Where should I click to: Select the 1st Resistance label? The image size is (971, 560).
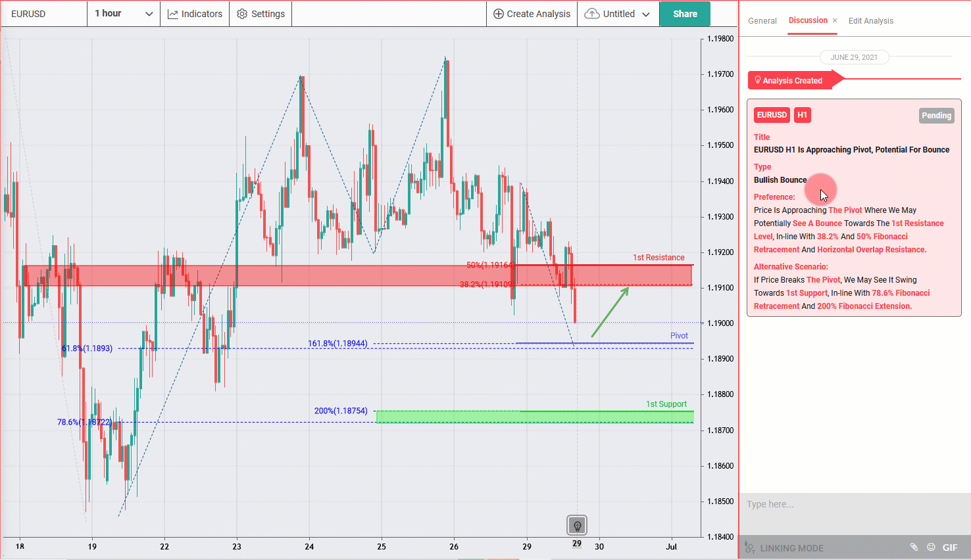click(659, 258)
